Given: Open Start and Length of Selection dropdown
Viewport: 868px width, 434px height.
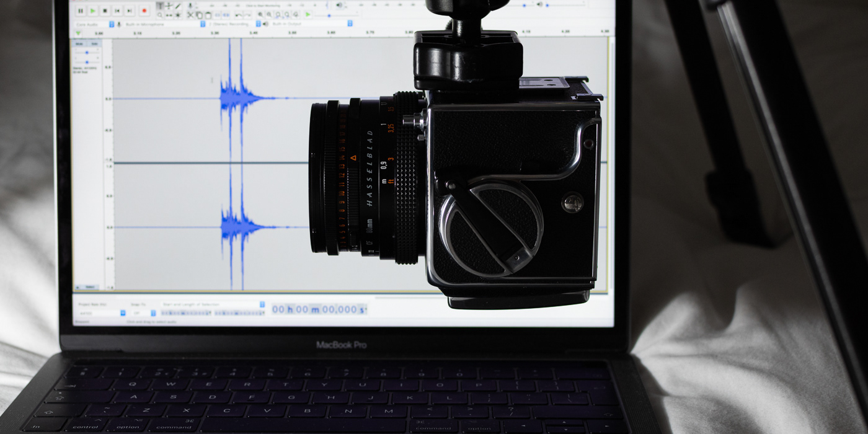Looking at the screenshot, I should tap(213, 304).
